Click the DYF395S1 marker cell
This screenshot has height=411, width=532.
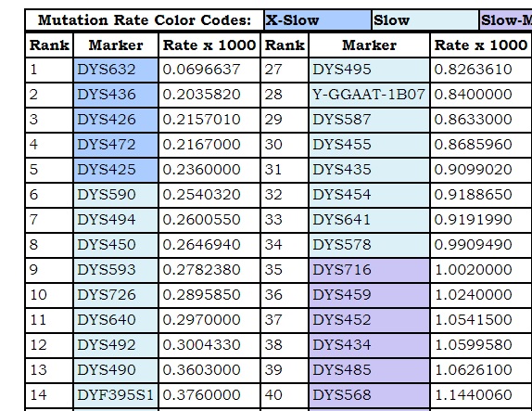(116, 395)
